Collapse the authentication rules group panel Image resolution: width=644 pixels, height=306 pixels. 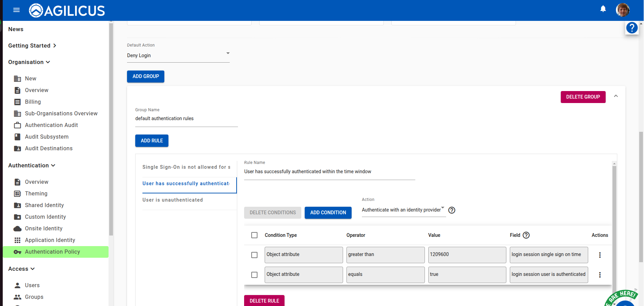point(616,96)
